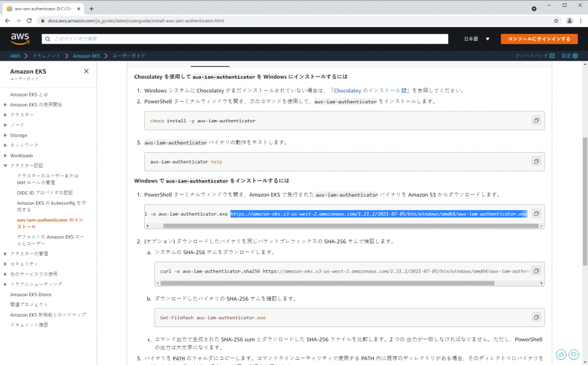588x365 pixels.
Task: Reload the page
Action: [x=29, y=21]
